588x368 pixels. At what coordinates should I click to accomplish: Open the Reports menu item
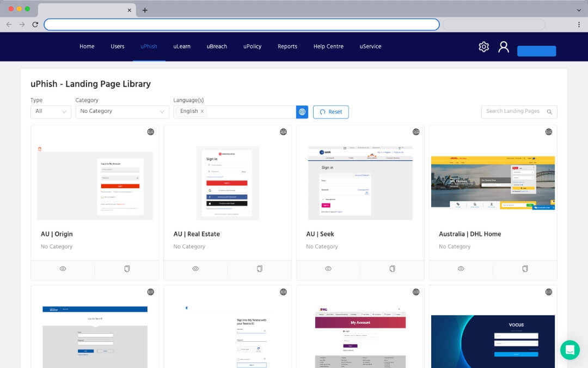(287, 47)
